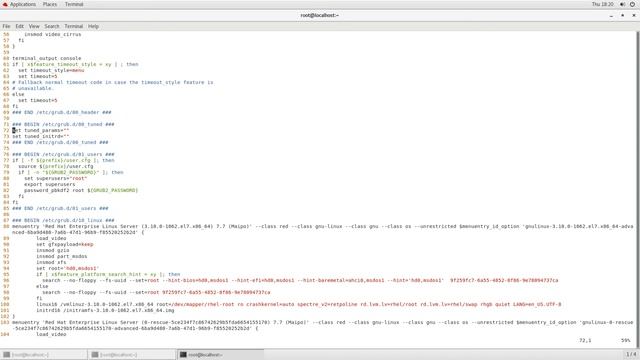Click line 'terminal_output console'

click(47, 58)
